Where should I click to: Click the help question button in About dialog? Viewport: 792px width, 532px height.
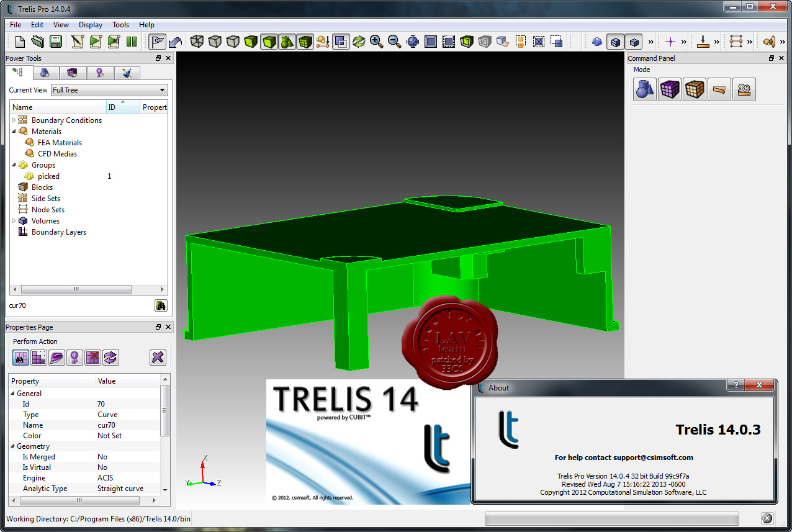pos(736,386)
